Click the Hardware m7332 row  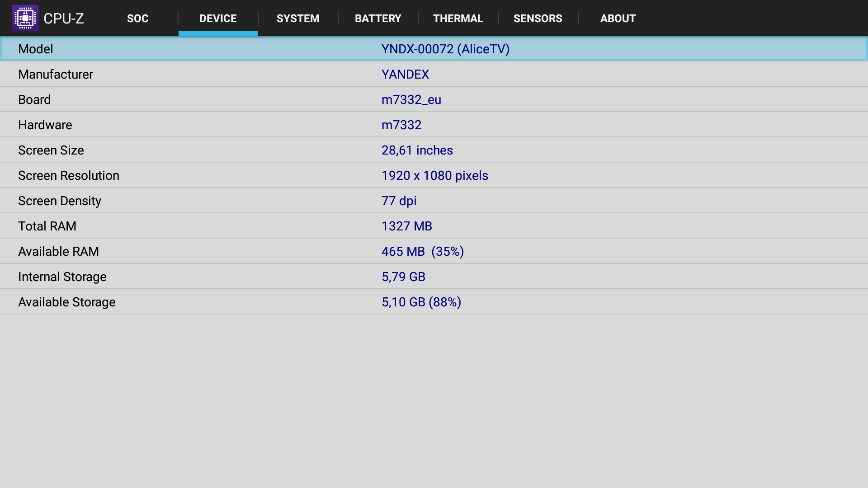434,125
